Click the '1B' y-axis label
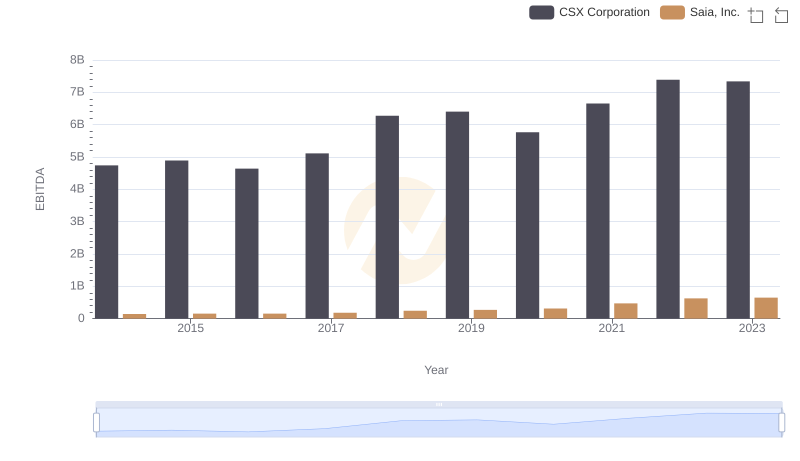 point(77,286)
